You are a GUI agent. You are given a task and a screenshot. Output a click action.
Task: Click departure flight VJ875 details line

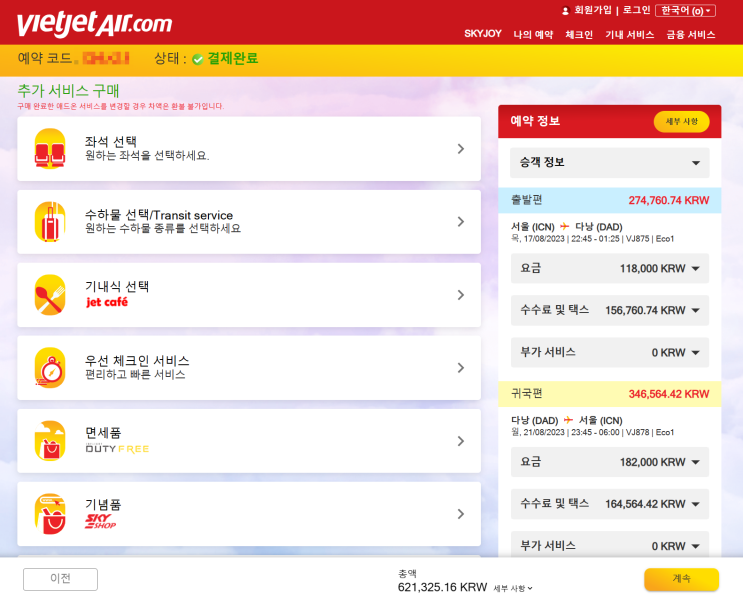[x=592, y=239]
